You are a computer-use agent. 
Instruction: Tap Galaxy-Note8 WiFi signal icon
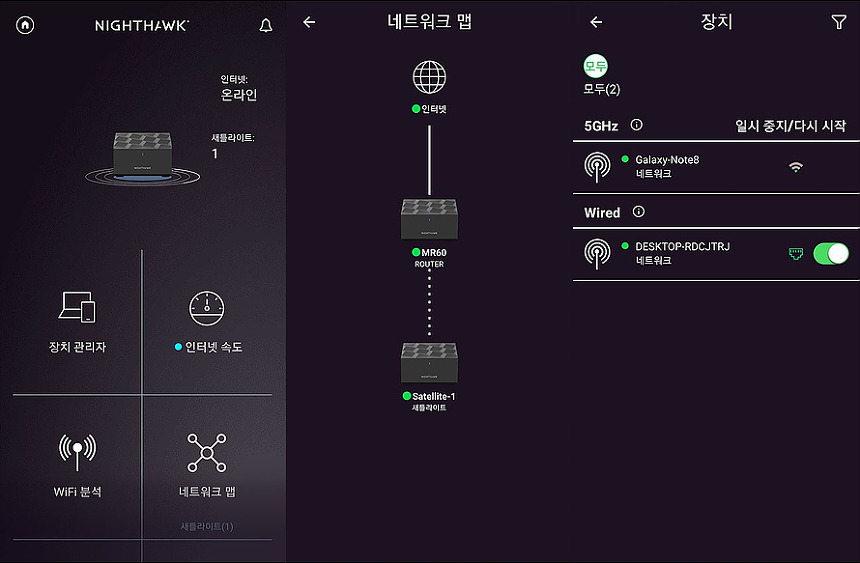(x=796, y=167)
